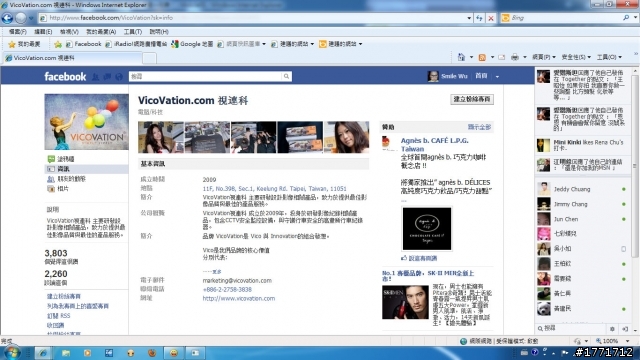Viewport: 640px width, 360px height.
Task: Click the Facebook search magnifier button
Action: (x=287, y=76)
